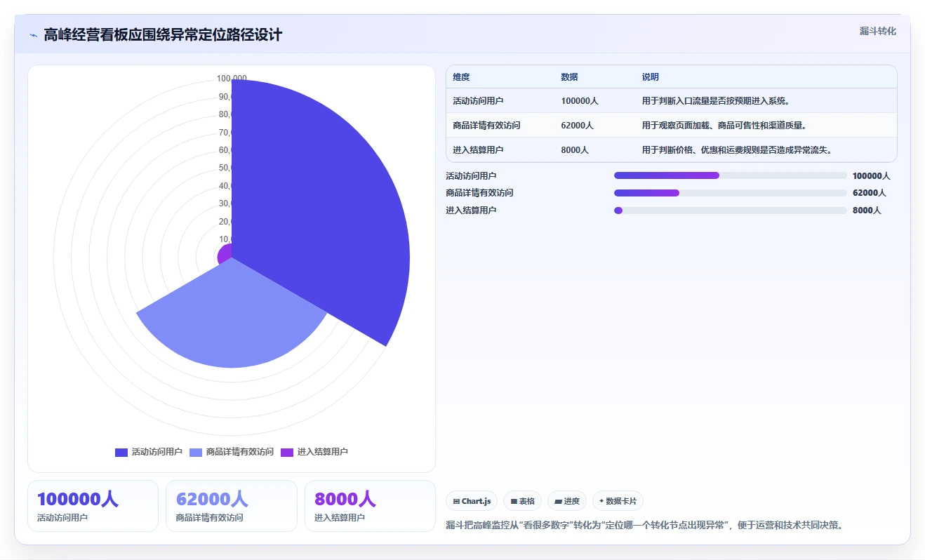Image resolution: width=925 pixels, height=560 pixels.
Task: Click the 8000人 data card
Action: point(370,506)
